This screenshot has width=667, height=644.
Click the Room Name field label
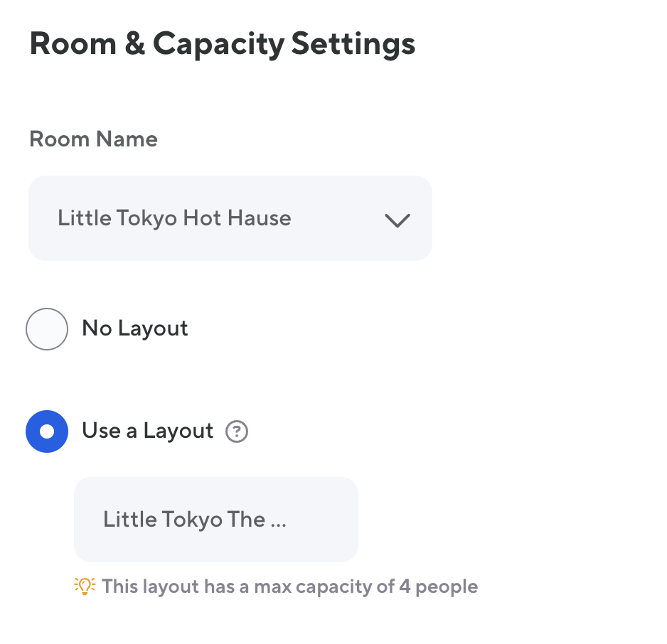[93, 139]
